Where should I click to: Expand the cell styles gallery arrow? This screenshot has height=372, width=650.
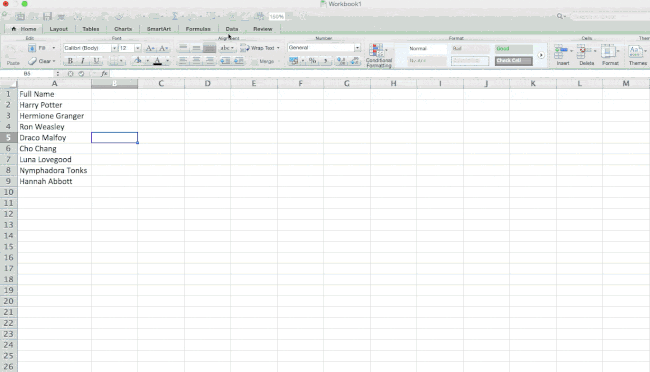[x=541, y=55]
